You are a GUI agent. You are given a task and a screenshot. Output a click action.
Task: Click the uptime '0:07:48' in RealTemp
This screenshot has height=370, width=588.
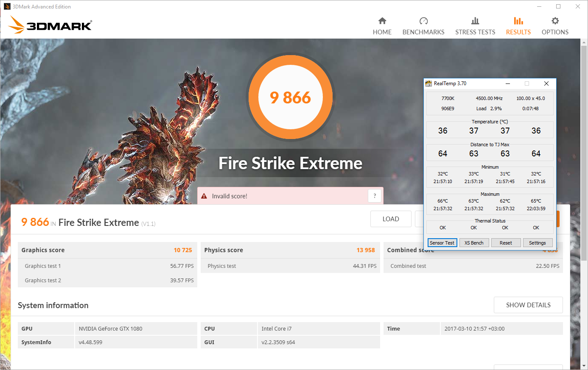(531, 108)
